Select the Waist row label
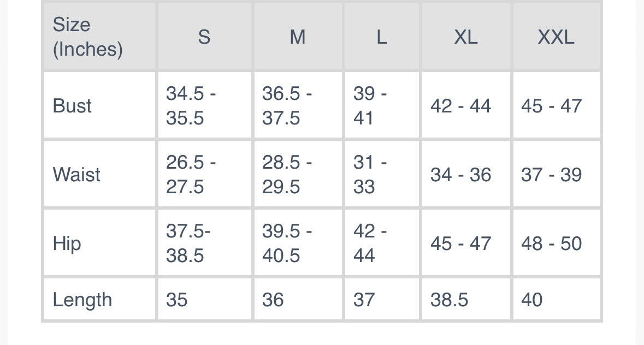This screenshot has width=644, height=345. 76,175
